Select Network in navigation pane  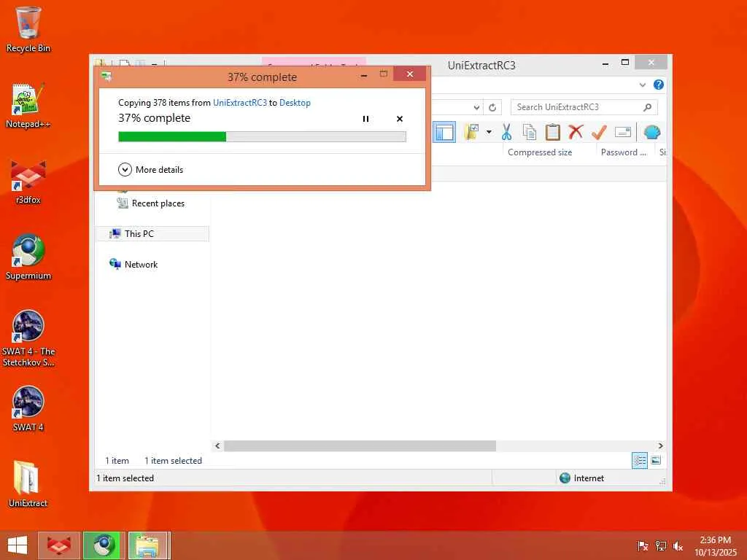[134, 264]
